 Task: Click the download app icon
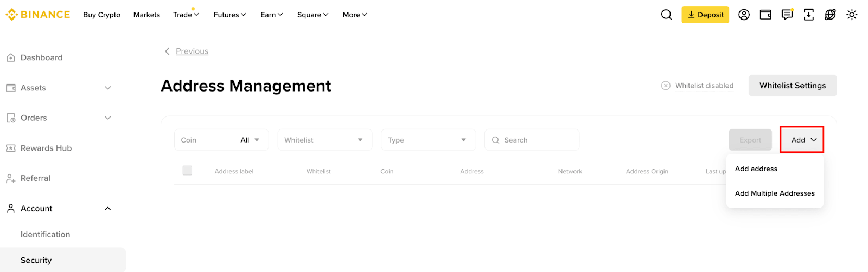point(808,15)
